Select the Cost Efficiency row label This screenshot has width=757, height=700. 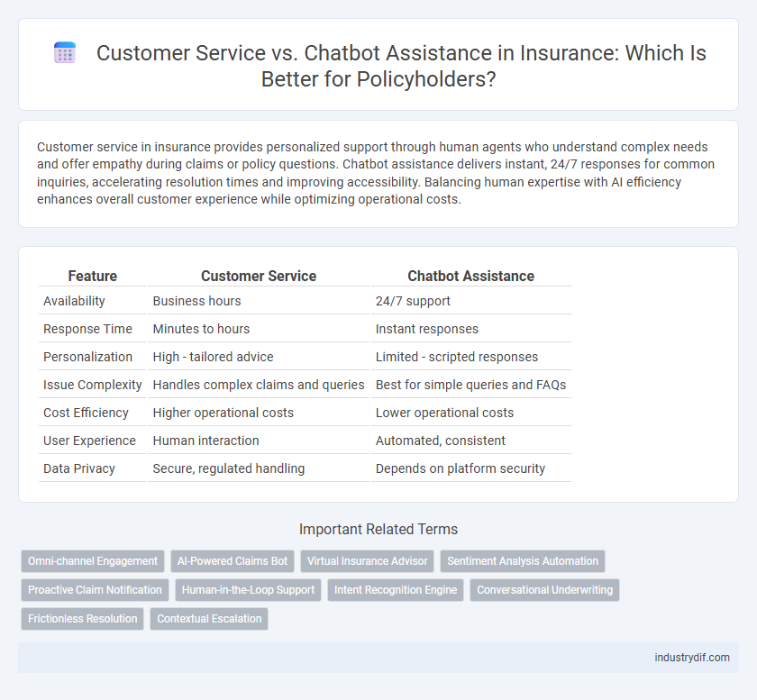pyautogui.click(x=86, y=413)
